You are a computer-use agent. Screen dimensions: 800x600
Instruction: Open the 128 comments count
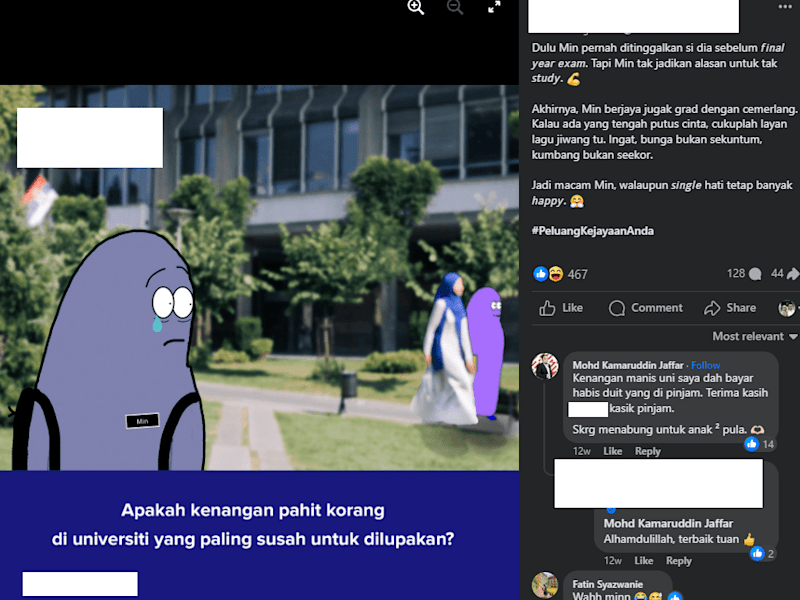pos(744,274)
